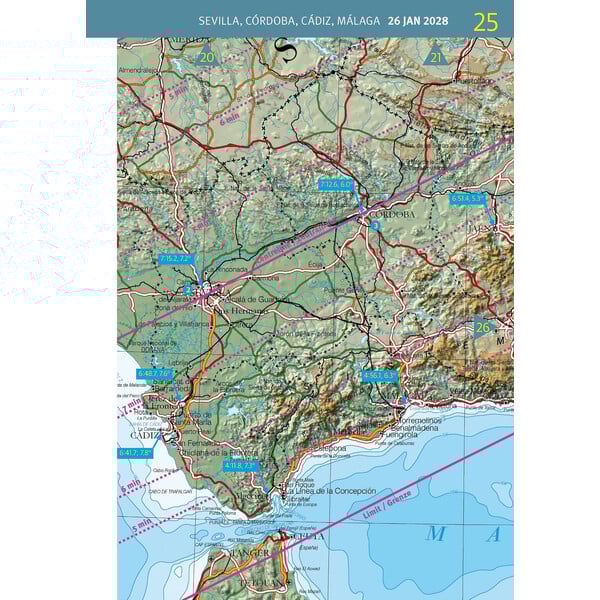The width and height of the screenshot is (600, 600).
Task: Click the Lebrija town label
Action: 178,362
